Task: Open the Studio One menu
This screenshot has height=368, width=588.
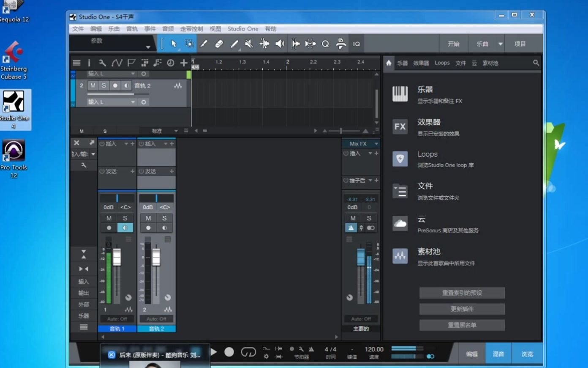Action: click(243, 29)
